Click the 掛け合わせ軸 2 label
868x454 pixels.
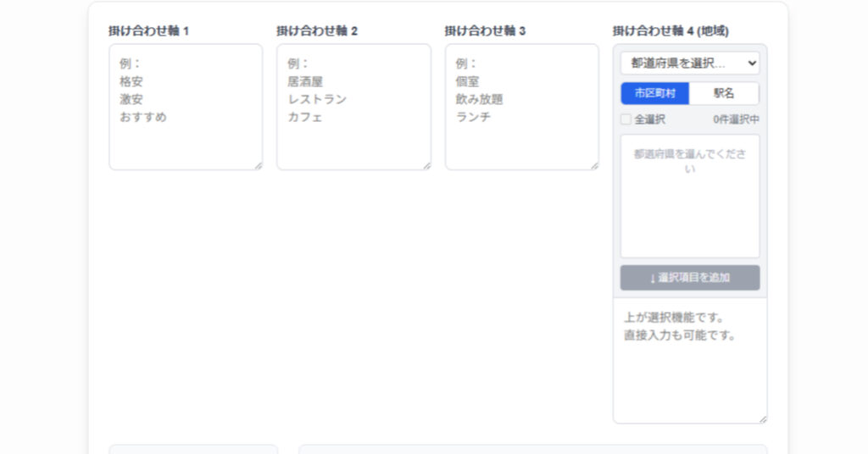(317, 30)
